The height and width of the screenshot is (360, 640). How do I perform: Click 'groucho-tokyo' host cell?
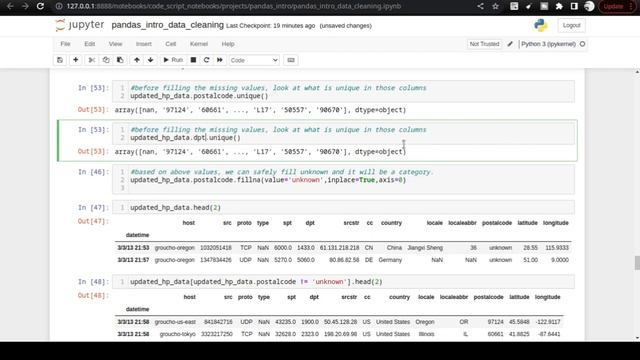[x=178, y=334]
